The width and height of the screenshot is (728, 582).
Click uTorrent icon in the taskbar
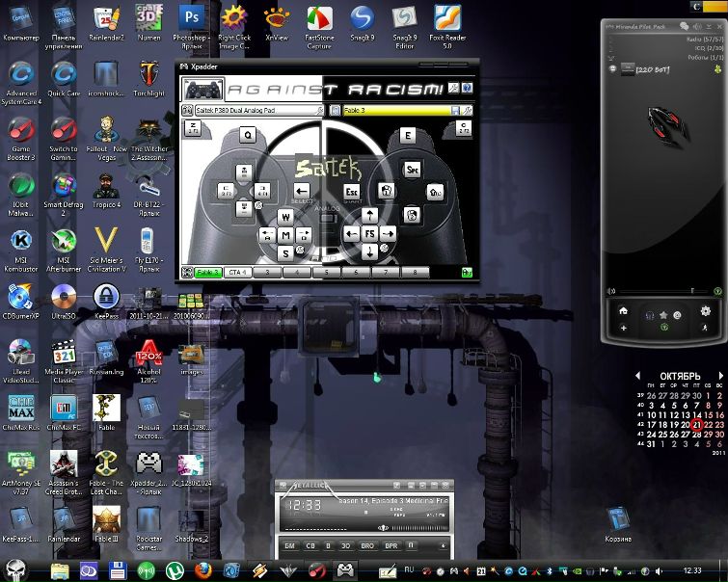[175, 570]
